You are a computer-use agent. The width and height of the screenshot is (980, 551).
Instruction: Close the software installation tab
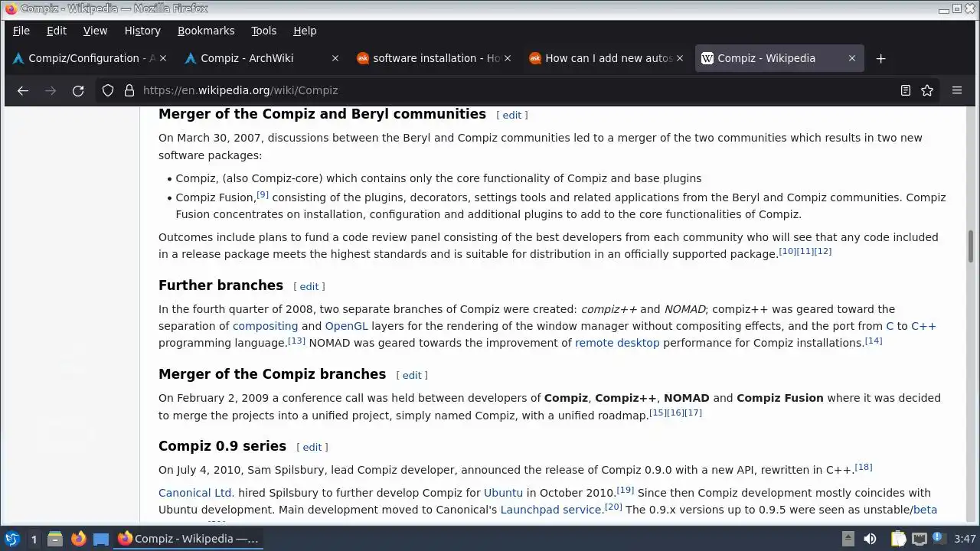click(x=508, y=58)
